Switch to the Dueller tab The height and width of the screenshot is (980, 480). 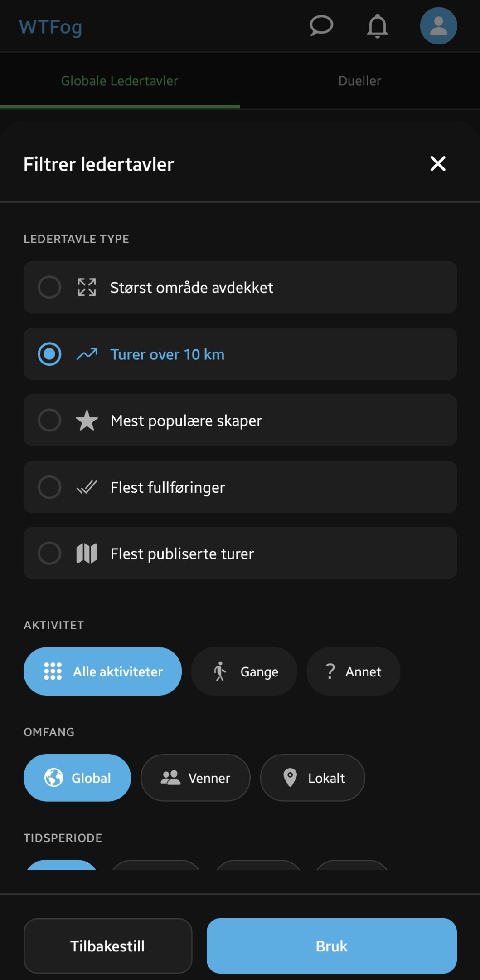pyautogui.click(x=359, y=81)
